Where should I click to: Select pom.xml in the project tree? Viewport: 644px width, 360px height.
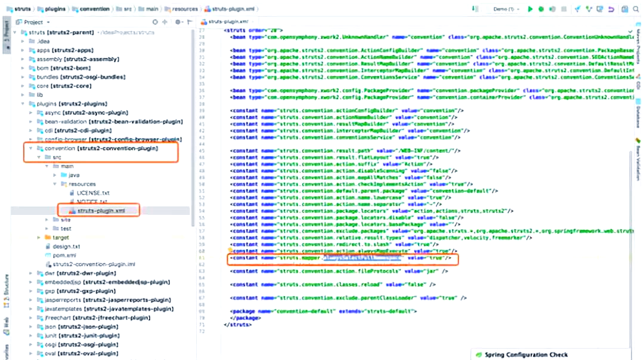[x=60, y=256]
